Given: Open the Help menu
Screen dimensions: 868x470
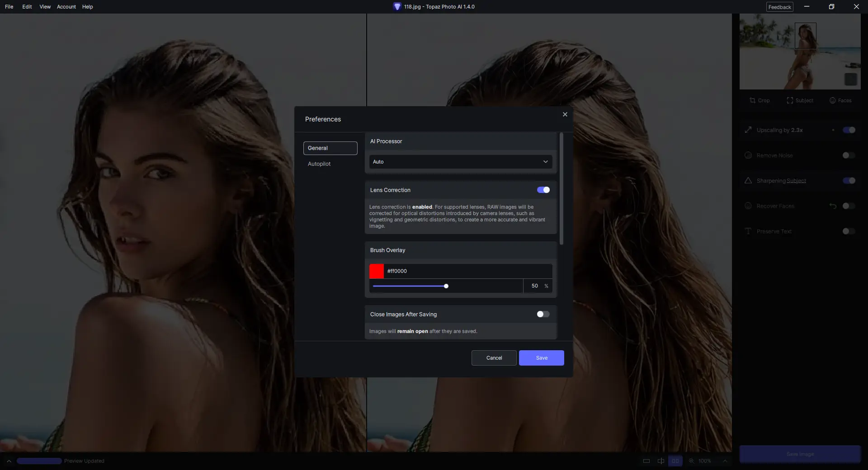Looking at the screenshot, I should point(88,7).
